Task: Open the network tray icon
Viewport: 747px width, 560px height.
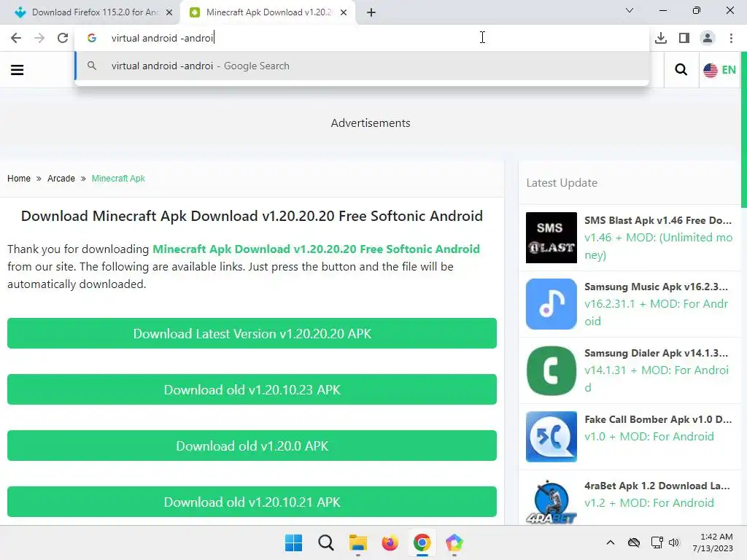Action: pos(657,542)
